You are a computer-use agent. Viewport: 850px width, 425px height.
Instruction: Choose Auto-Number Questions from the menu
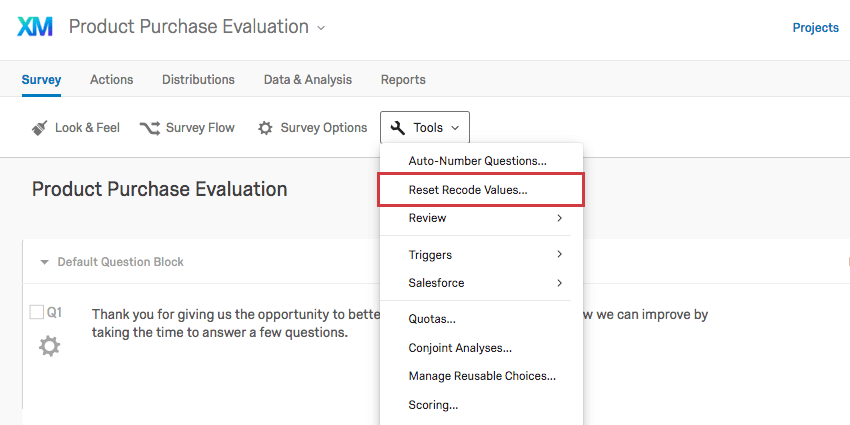477,160
